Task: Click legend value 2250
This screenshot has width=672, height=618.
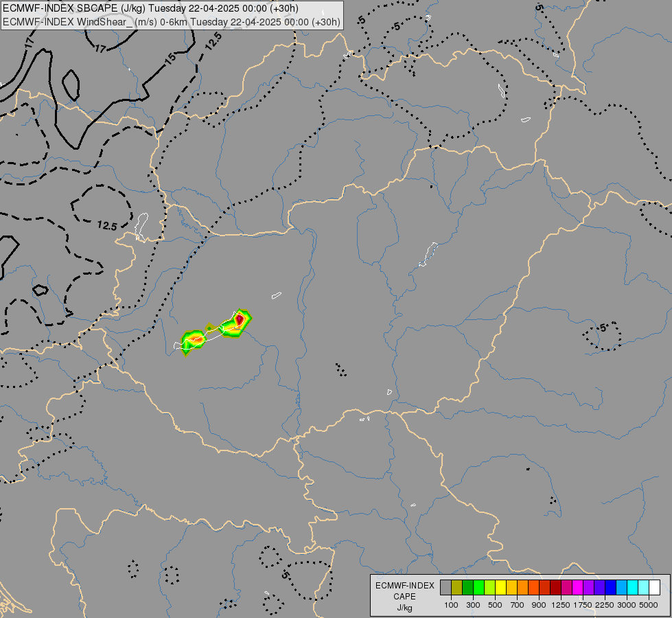Action: coord(604,605)
